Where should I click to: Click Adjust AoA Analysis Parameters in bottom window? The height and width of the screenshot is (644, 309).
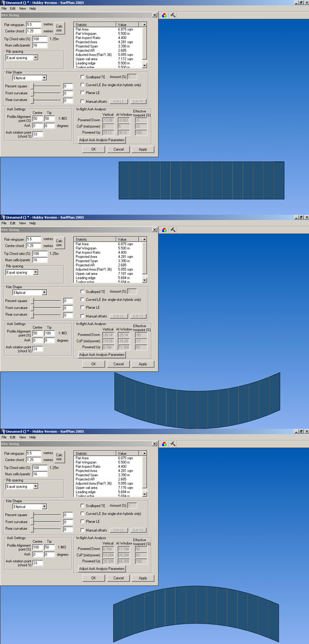pos(102,569)
